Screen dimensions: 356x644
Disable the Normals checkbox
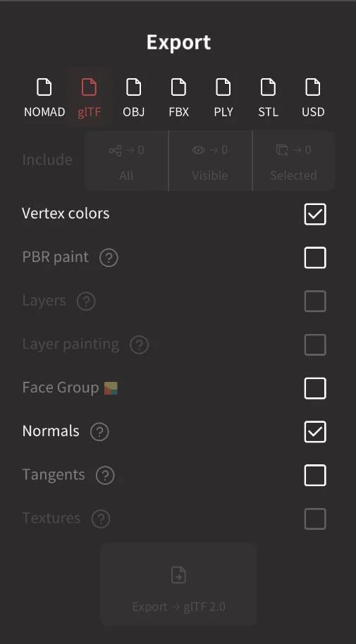click(x=315, y=432)
